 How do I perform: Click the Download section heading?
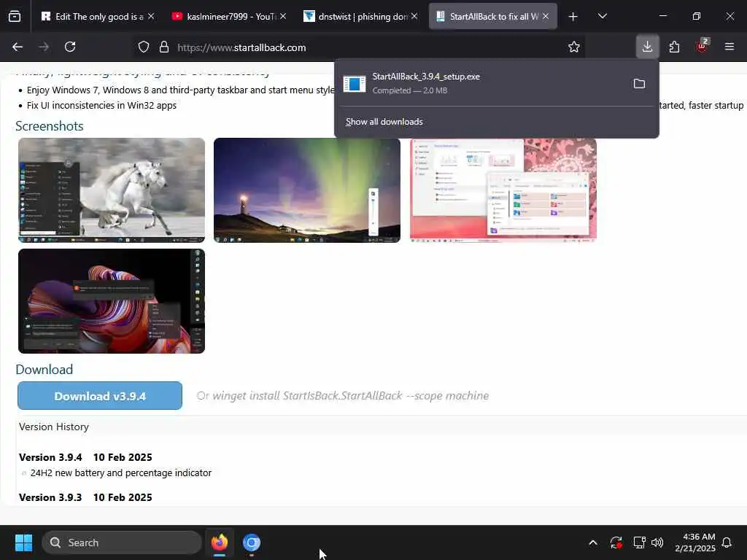44,370
